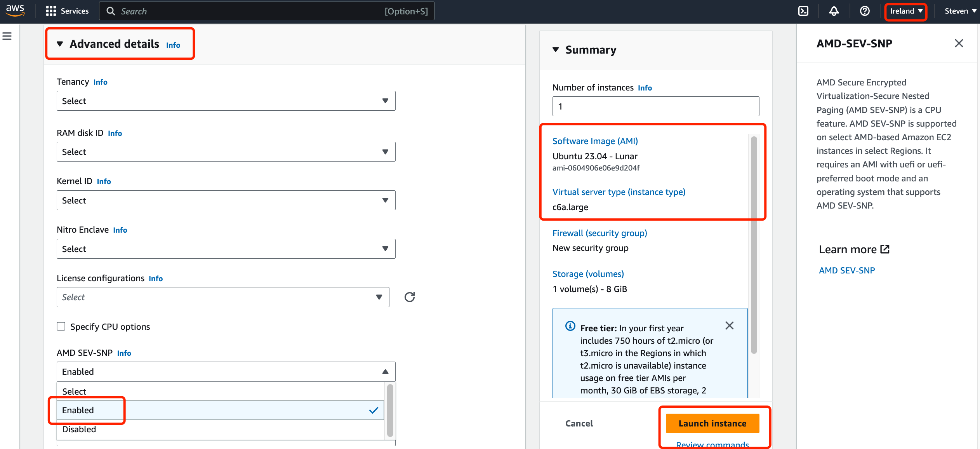Click the 1 volume(s) - 8 GiB text

[x=590, y=289]
